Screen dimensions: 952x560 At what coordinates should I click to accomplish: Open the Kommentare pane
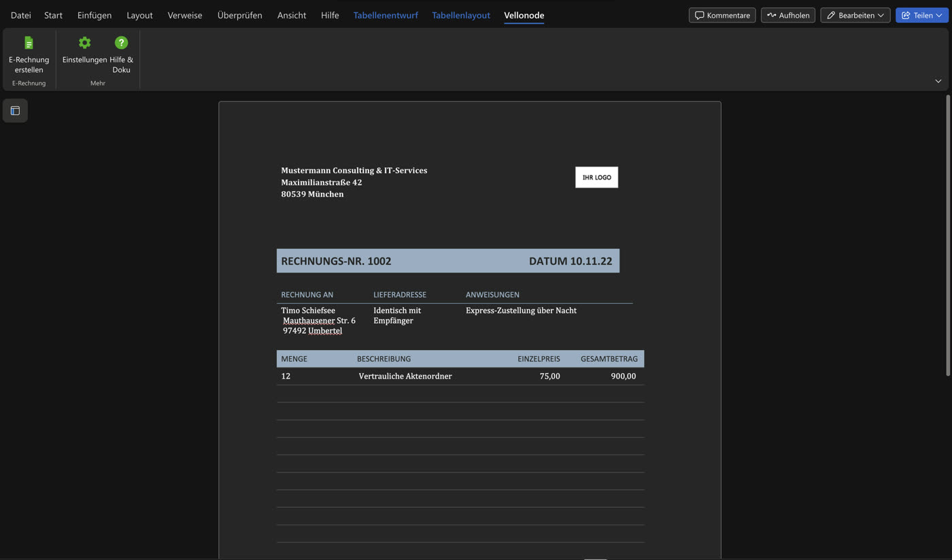pos(722,15)
